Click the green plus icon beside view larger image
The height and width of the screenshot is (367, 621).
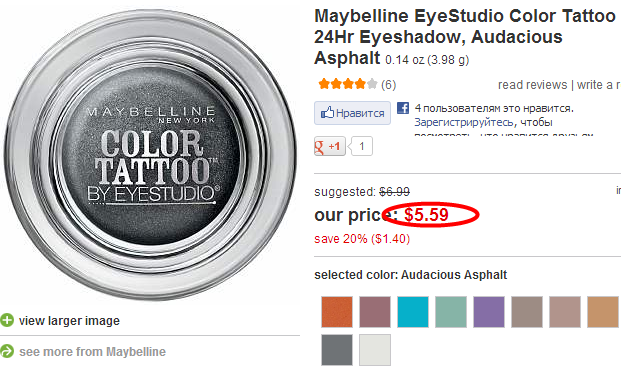click(x=7, y=320)
